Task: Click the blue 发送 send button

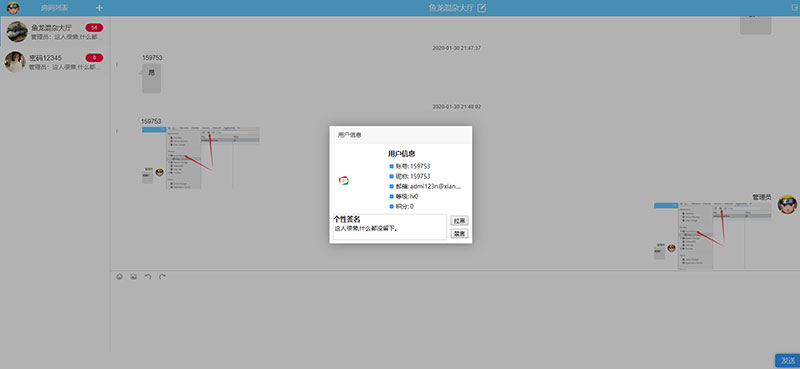Action: (787, 360)
